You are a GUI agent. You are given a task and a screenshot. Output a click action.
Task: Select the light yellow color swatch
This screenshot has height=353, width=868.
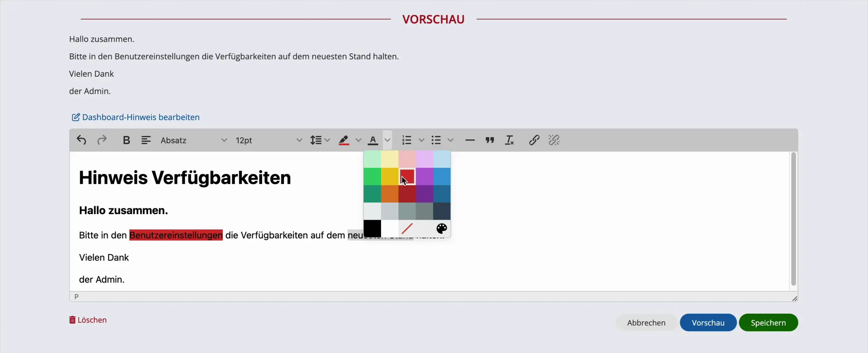click(x=390, y=159)
